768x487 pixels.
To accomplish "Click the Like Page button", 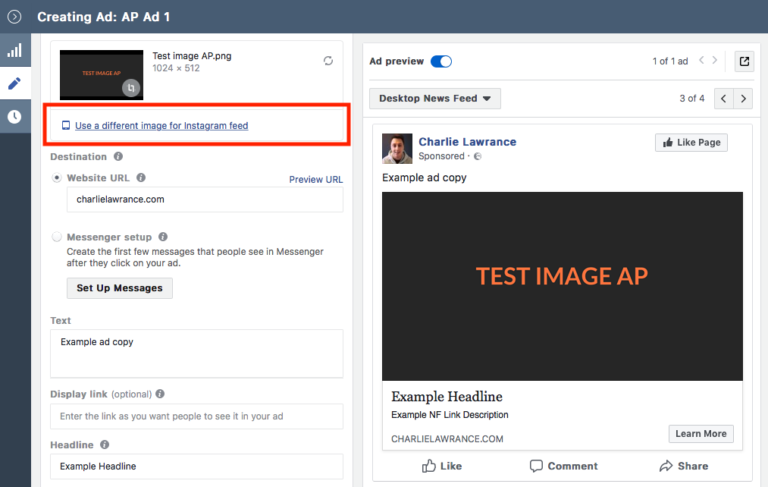I will tap(691, 142).
